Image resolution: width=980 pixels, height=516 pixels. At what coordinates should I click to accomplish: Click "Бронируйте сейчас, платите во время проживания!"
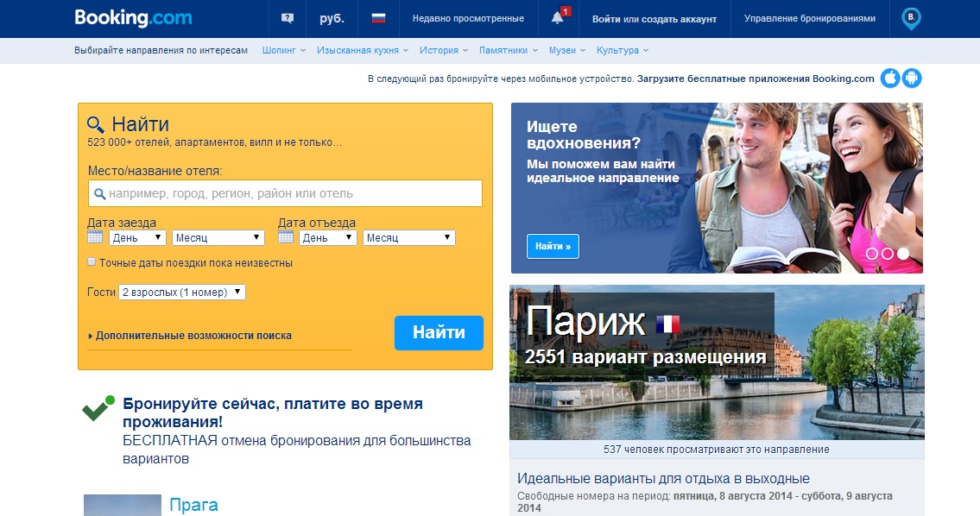pyautogui.click(x=273, y=412)
